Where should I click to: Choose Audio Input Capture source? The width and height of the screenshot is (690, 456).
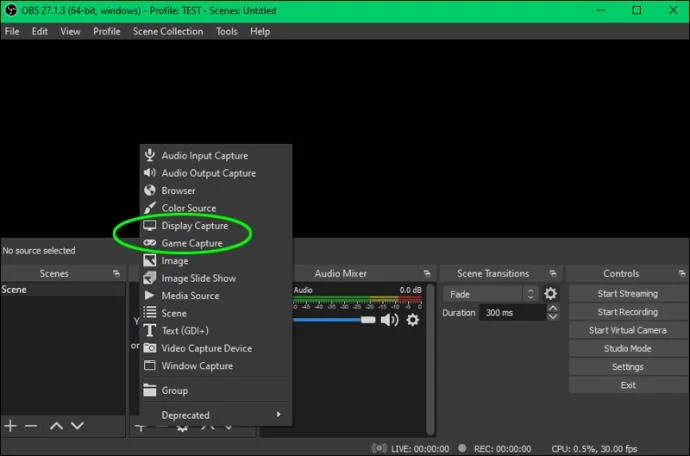pyautogui.click(x=216, y=155)
